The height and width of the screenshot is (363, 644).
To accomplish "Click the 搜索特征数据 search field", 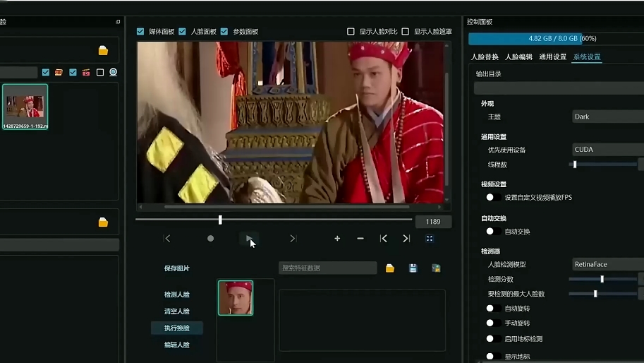I will pos(328,268).
